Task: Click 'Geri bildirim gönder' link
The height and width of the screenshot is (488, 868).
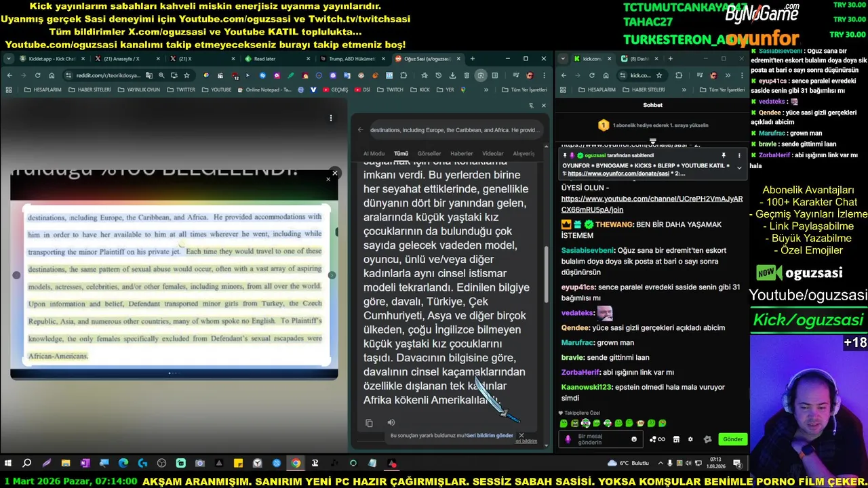Action: coord(490,436)
